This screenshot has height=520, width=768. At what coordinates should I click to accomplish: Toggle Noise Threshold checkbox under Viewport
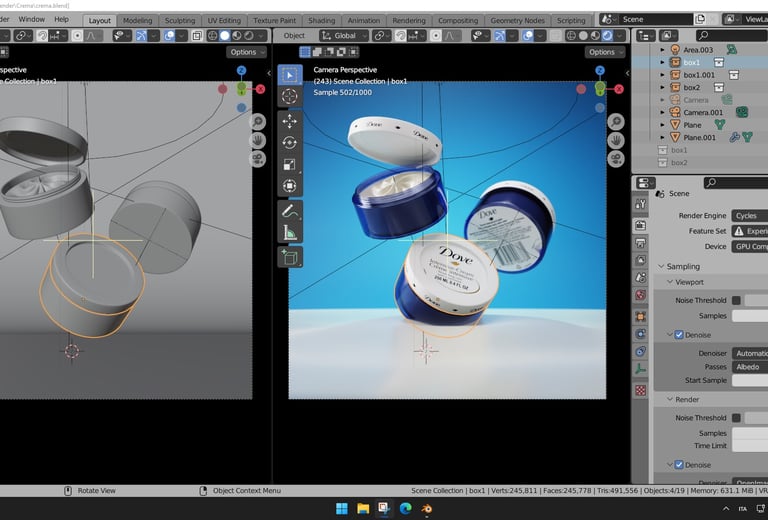pyautogui.click(x=736, y=300)
